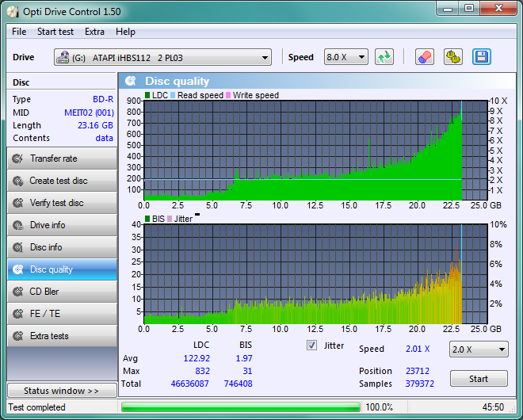Image resolution: width=523 pixels, height=420 pixels.
Task: Click the Disc info icon
Action: click(17, 247)
